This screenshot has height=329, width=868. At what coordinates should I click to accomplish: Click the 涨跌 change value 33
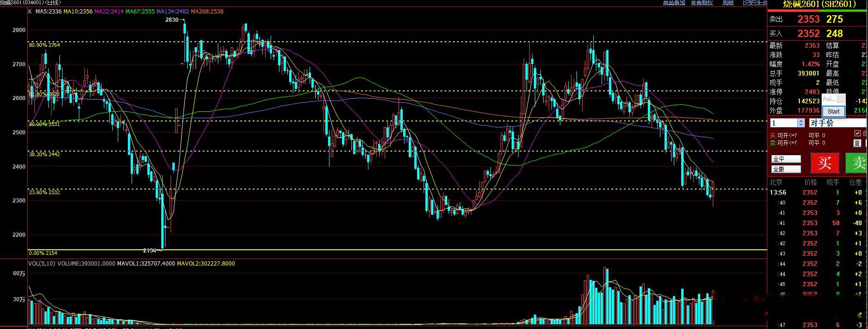[x=816, y=55]
